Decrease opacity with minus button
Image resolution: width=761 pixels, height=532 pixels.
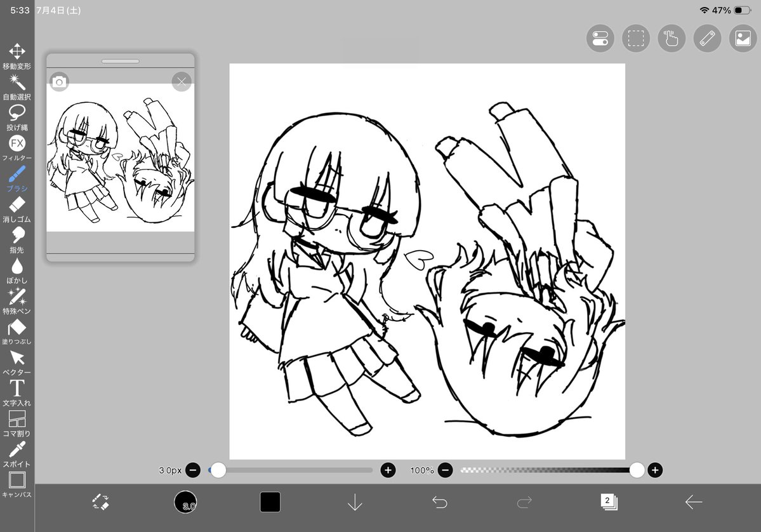[445, 470]
